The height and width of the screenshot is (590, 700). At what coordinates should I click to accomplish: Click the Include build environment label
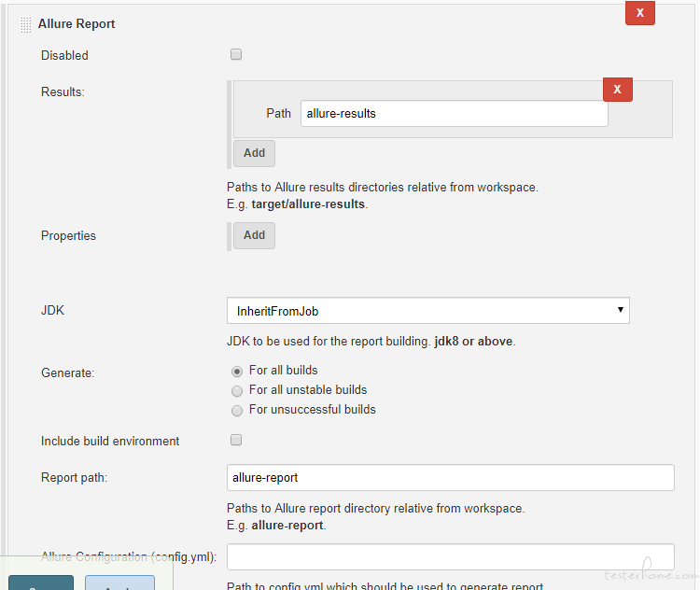110,442
